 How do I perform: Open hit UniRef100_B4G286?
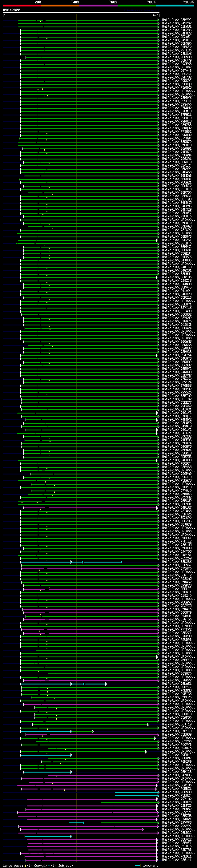click(176, 30)
